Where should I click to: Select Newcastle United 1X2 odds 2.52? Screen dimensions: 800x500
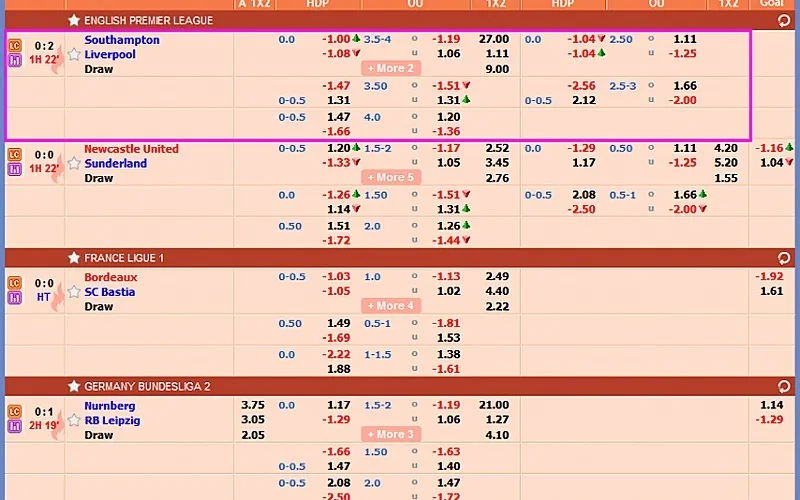pyautogui.click(x=497, y=148)
